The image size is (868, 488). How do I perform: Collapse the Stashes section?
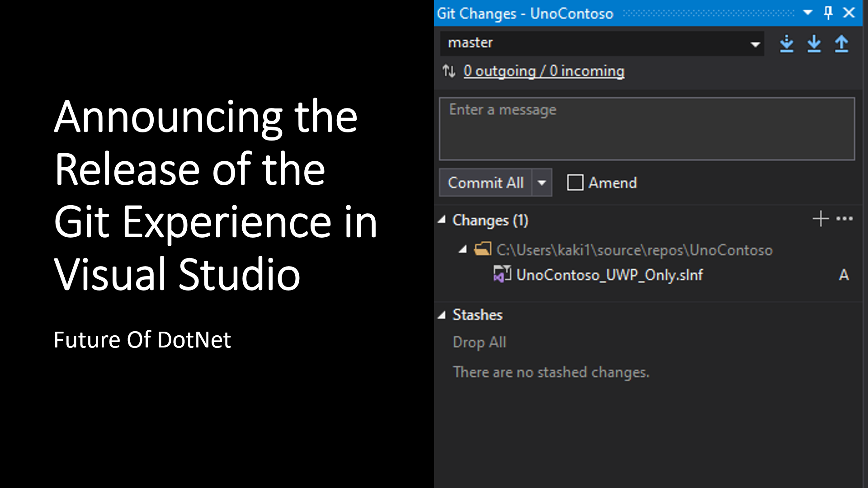click(x=442, y=315)
